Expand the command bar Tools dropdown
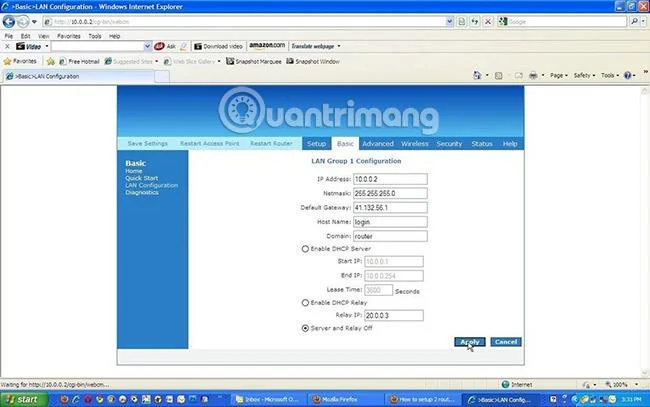The image size is (650, 407). (x=610, y=75)
